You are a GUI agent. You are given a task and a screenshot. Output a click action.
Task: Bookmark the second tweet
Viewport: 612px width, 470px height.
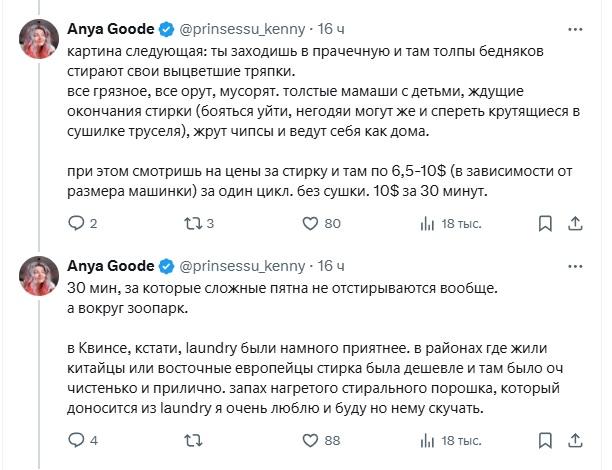point(543,439)
